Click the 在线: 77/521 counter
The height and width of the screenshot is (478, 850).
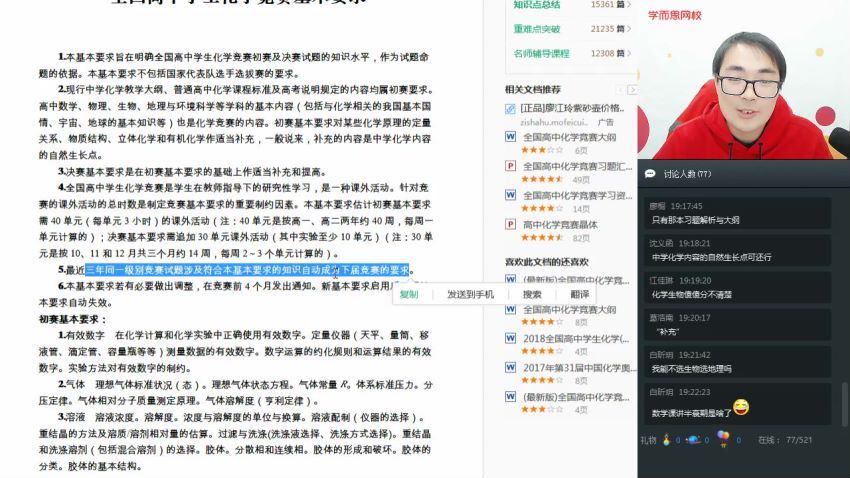[x=785, y=440]
